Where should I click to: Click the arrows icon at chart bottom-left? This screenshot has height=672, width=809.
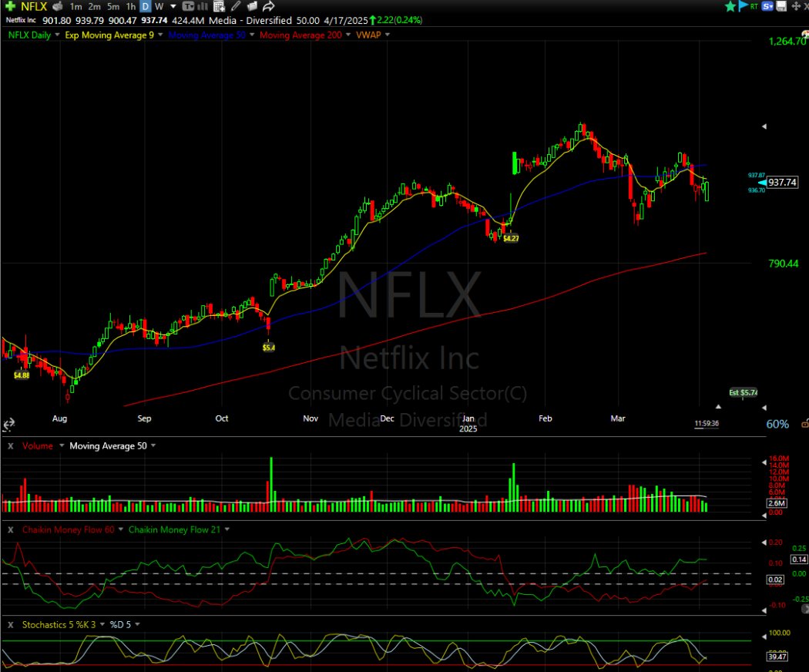(x=8, y=425)
